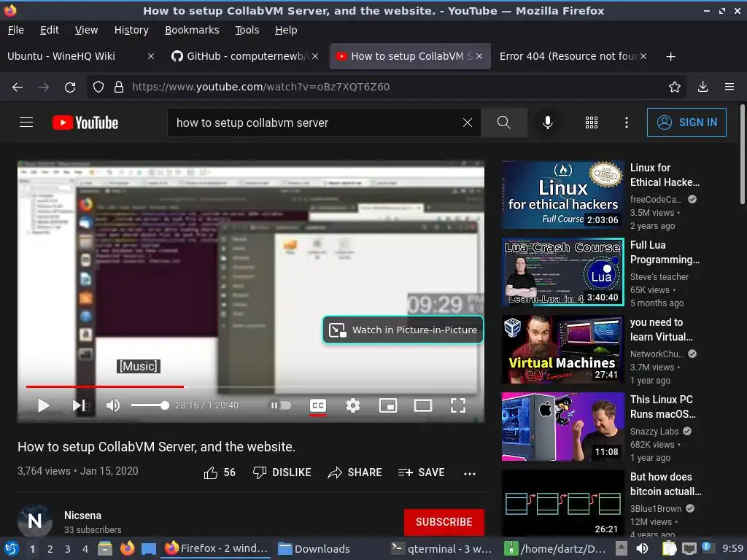The width and height of the screenshot is (747, 560).
Task: Go back with the browser back arrow
Action: tap(18, 87)
